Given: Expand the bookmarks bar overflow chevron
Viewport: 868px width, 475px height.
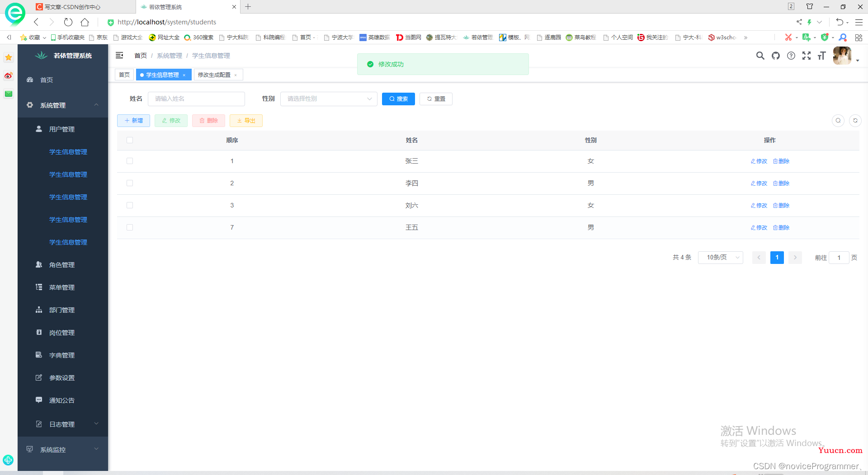Looking at the screenshot, I should tap(745, 38).
